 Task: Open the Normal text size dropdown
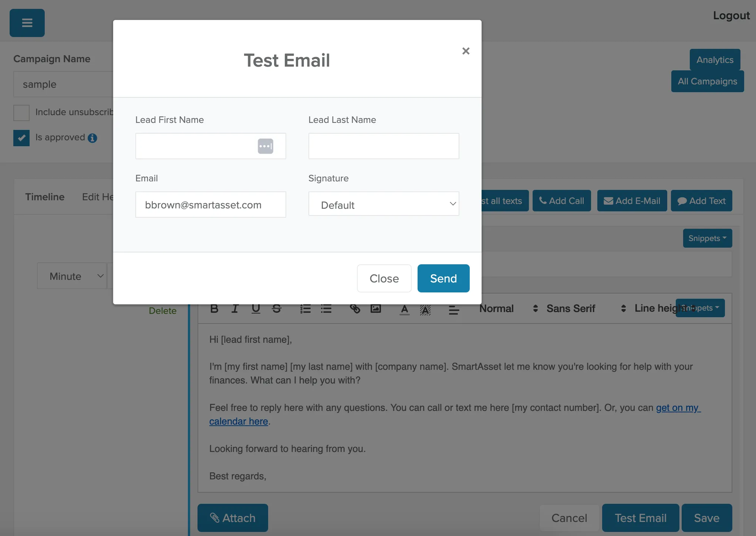coord(509,308)
